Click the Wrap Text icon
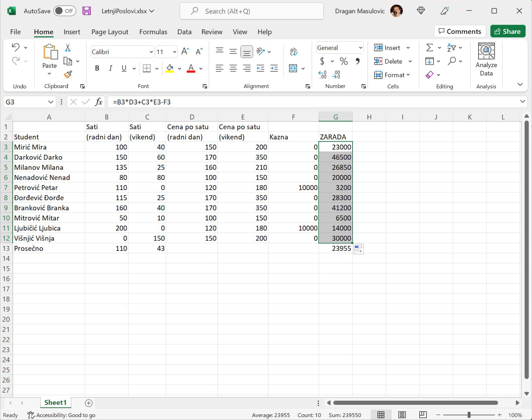Screen dimensions: 532x420 coord(294,52)
